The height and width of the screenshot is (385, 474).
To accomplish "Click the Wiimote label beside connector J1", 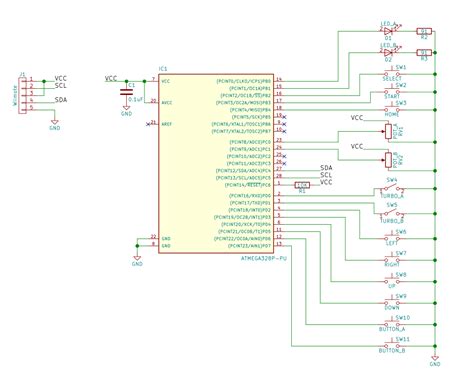I will tap(15, 96).
